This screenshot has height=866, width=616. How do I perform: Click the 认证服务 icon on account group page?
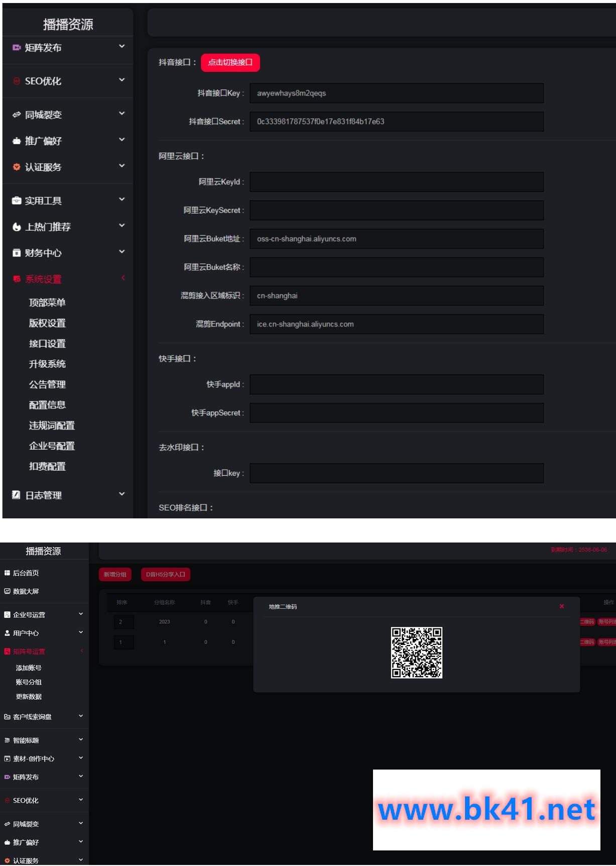[7, 860]
